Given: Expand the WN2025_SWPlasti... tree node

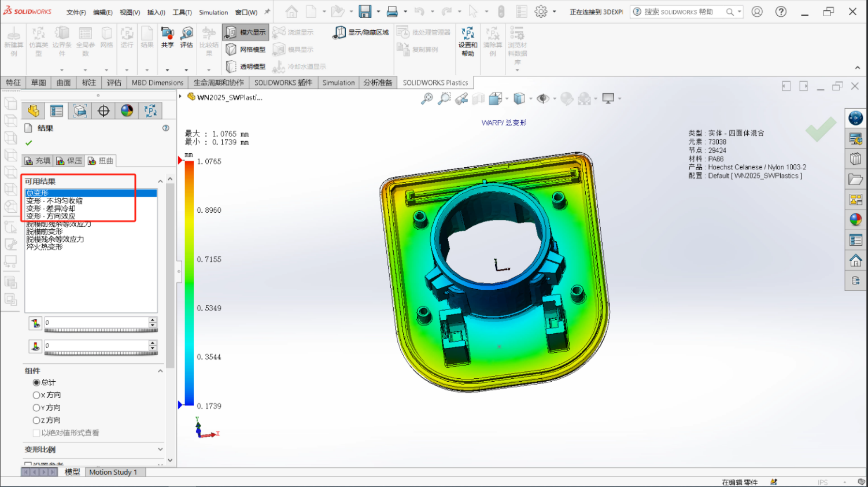Looking at the screenshot, I should tap(180, 97).
